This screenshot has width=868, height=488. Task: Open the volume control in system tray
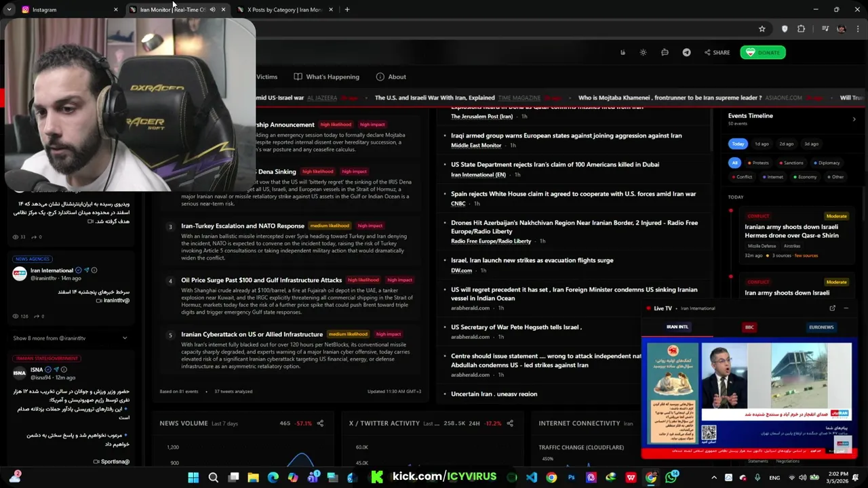point(804,478)
